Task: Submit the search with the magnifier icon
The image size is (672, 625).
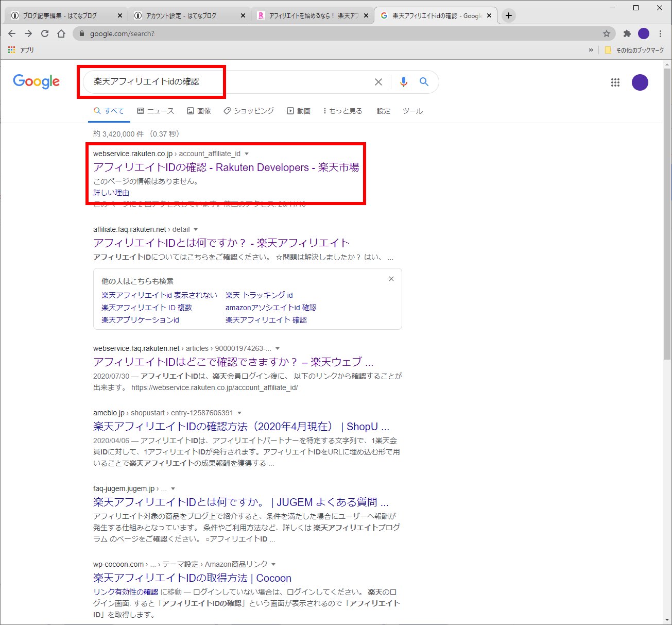Action: coord(424,82)
